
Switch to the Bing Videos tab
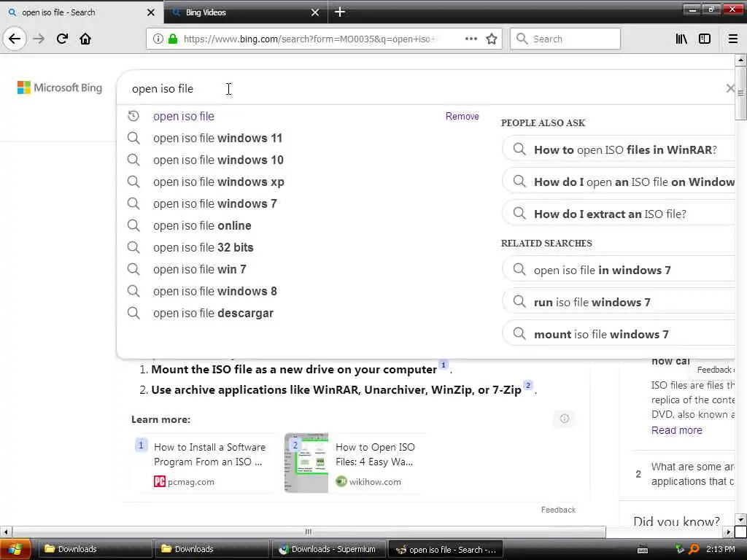point(246,12)
